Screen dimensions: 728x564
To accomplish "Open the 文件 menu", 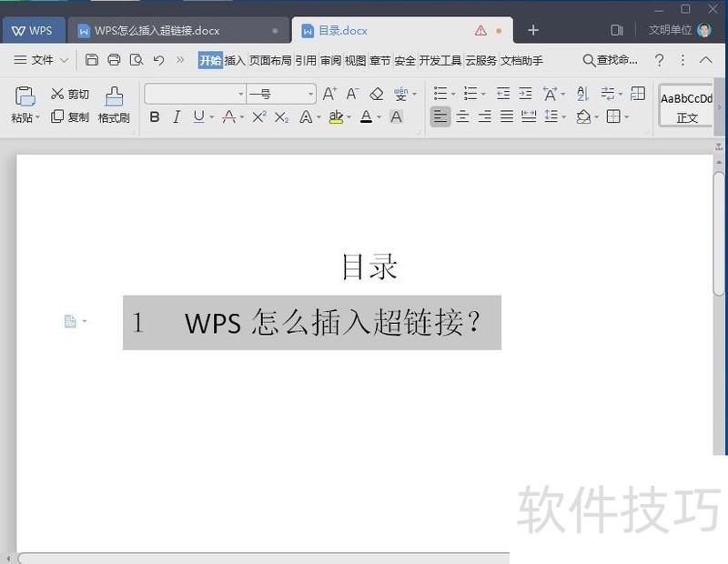I will coord(41,60).
